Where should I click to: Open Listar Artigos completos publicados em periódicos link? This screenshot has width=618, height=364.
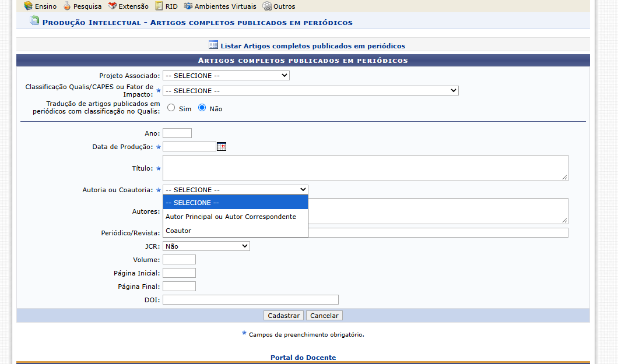(x=313, y=46)
